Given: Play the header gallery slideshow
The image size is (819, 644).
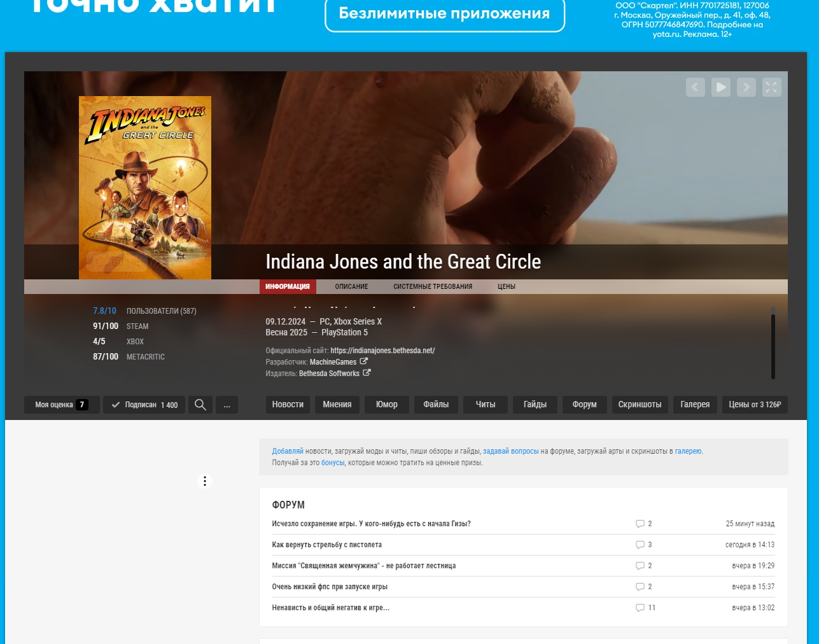Looking at the screenshot, I should (x=720, y=87).
